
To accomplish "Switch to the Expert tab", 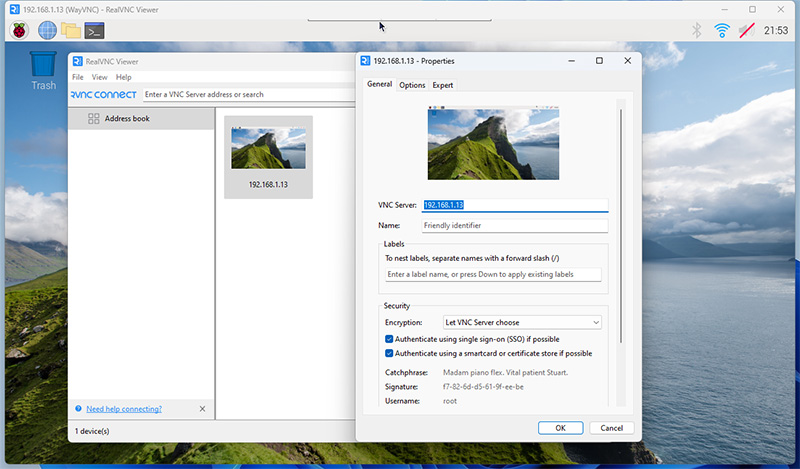I will coord(443,85).
